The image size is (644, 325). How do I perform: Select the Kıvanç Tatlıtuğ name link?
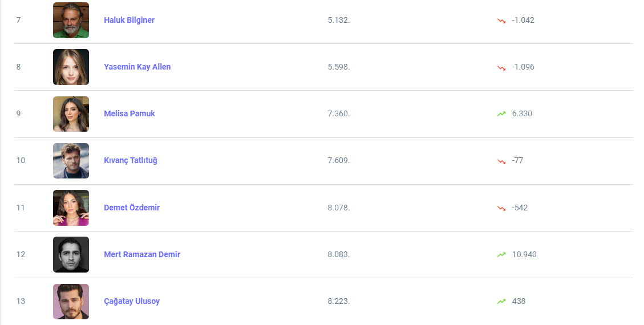click(131, 160)
